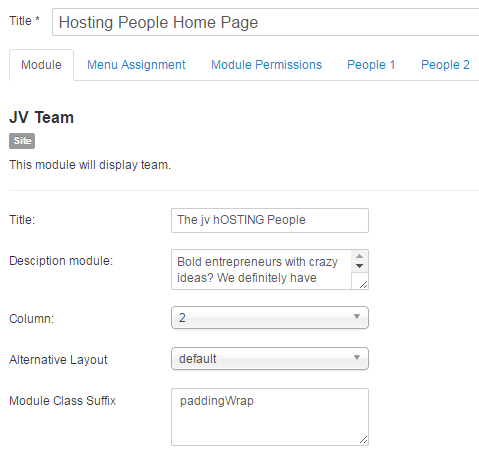Screen dimensions: 479x461
Task: Click the scroll up arrow in description box
Action: [x=359, y=256]
